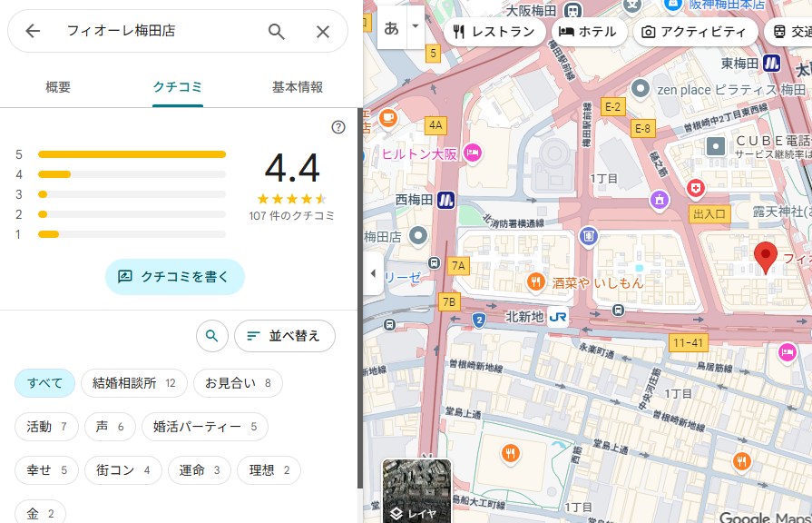Click the ヒルトン大阪 hotel marker
812x523 pixels.
(471, 153)
